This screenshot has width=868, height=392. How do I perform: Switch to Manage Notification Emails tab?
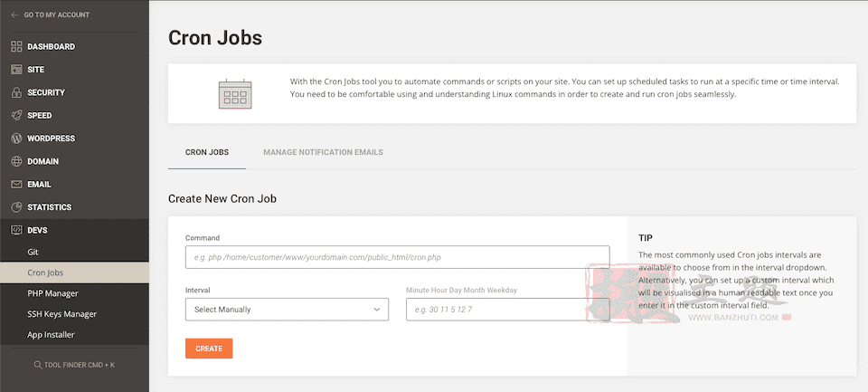[323, 152]
